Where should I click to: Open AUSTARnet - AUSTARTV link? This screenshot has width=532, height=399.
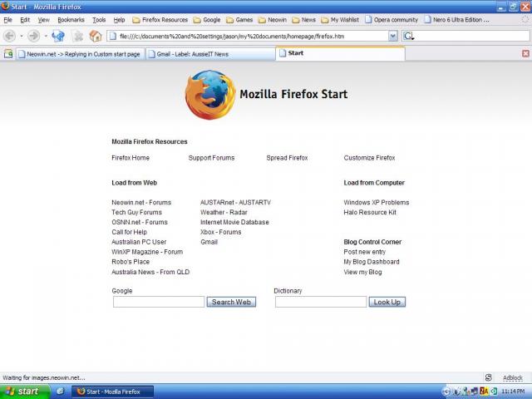[235, 203]
